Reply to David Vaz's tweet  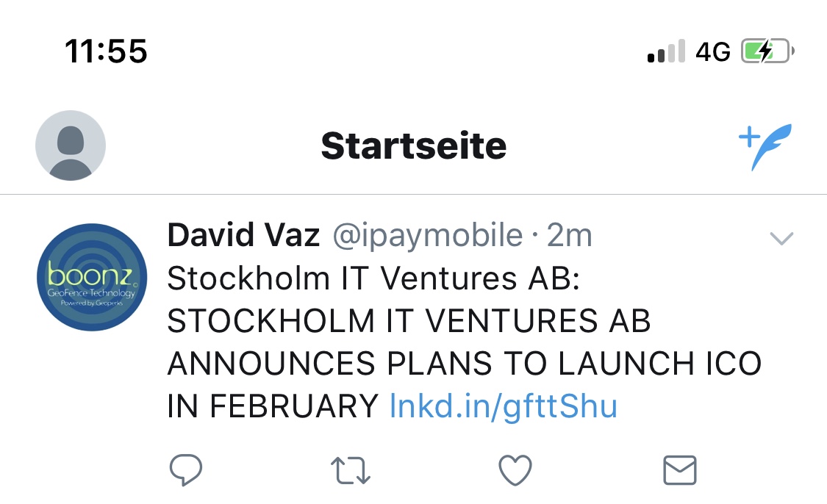(x=185, y=469)
